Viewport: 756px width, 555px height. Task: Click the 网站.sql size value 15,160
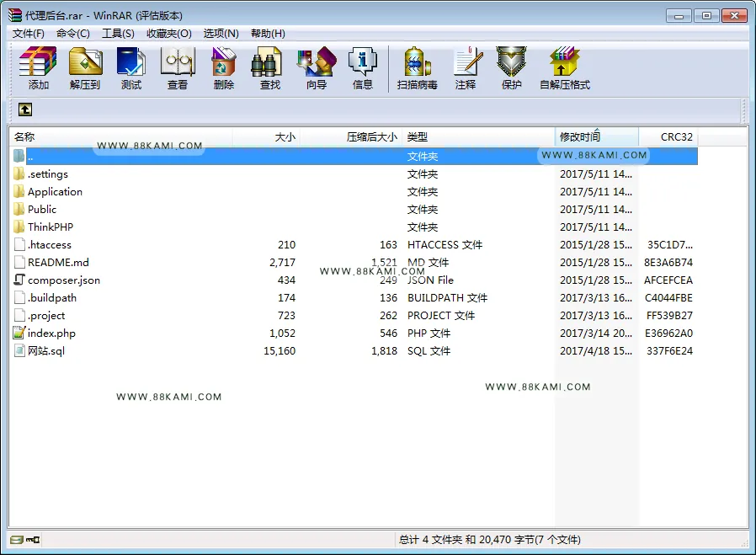coord(280,351)
